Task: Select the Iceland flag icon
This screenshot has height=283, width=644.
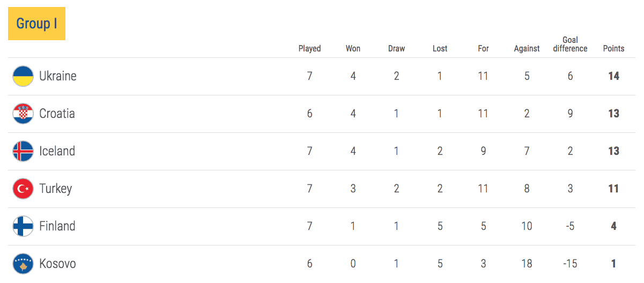Action: pyautogui.click(x=23, y=151)
